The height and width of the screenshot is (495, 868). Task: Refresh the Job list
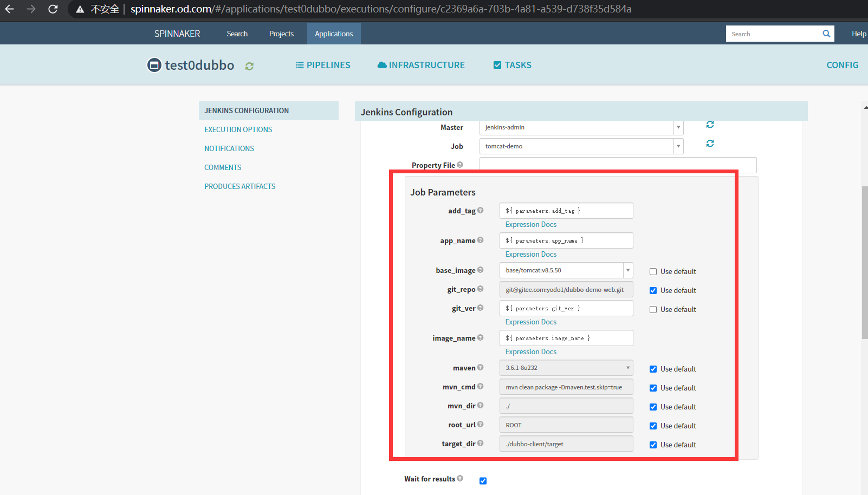point(710,144)
